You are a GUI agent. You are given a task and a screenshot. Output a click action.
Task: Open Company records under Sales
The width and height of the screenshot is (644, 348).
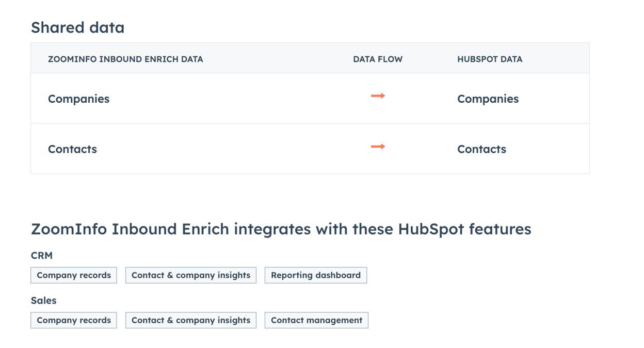pyautogui.click(x=73, y=320)
